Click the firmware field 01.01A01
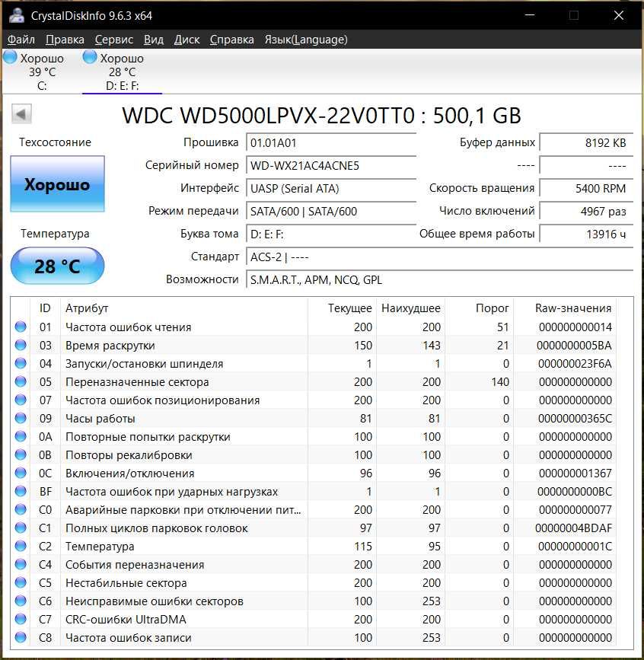Image resolution: width=644 pixels, height=660 pixels. click(331, 142)
